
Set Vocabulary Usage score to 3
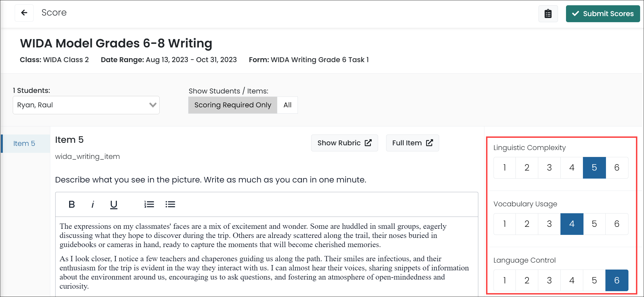[x=549, y=224]
